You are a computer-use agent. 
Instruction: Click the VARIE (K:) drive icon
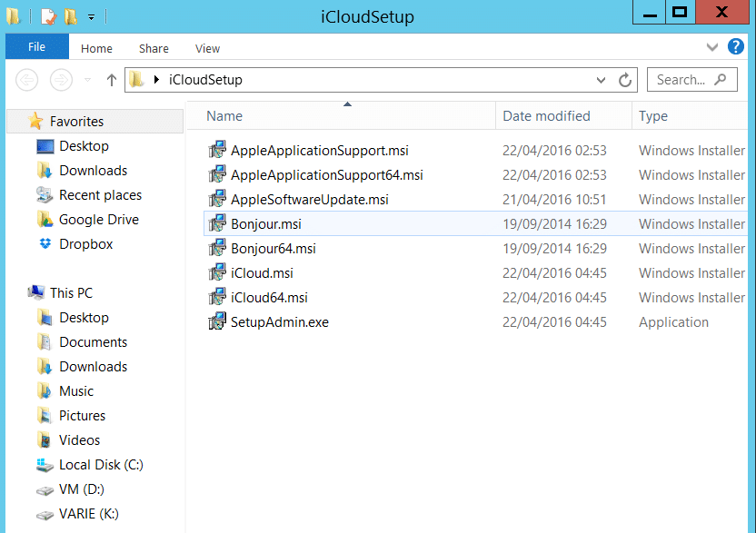point(45,515)
